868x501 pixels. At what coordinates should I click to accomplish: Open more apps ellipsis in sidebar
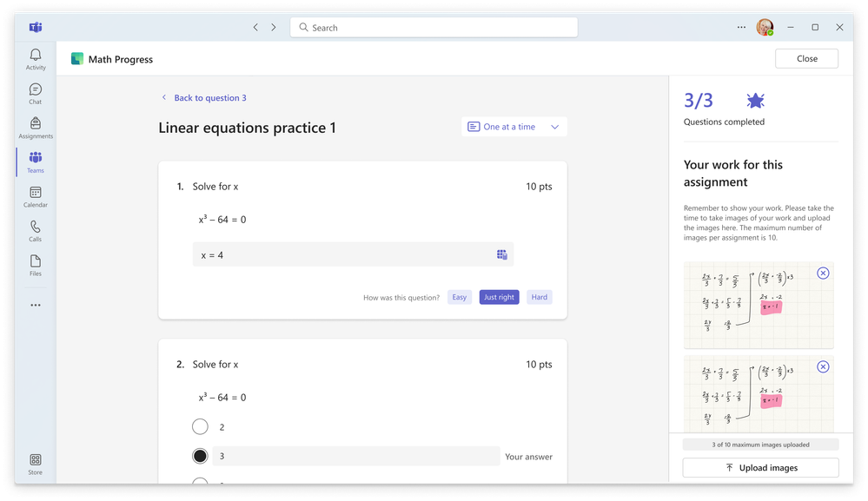(x=36, y=305)
